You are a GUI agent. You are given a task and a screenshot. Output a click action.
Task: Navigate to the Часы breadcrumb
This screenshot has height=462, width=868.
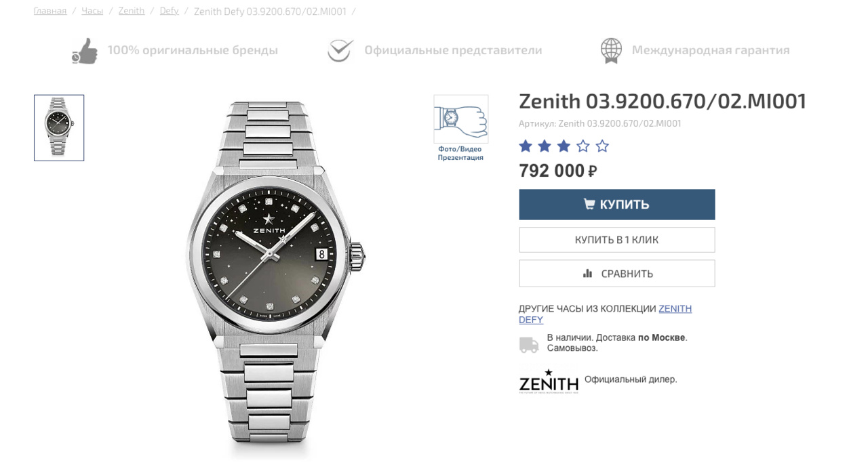pos(92,11)
